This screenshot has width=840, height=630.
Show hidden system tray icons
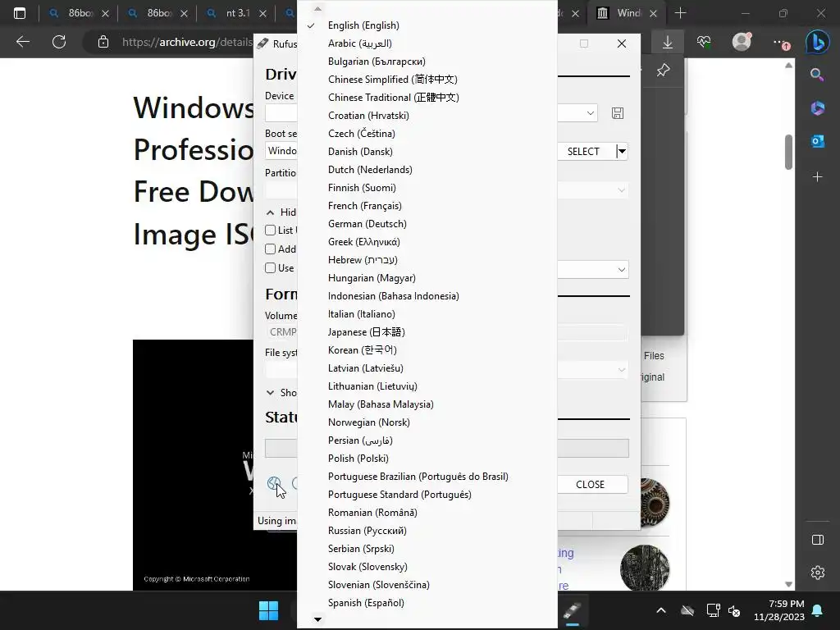pos(661,610)
